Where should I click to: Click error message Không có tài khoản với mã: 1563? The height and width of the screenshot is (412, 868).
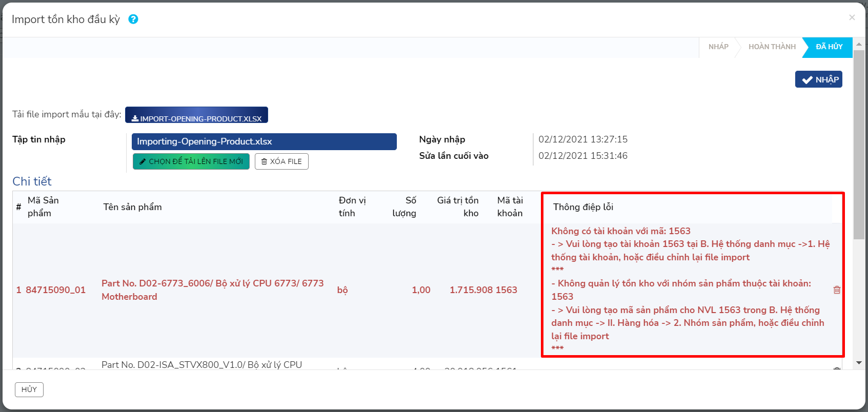tap(621, 231)
